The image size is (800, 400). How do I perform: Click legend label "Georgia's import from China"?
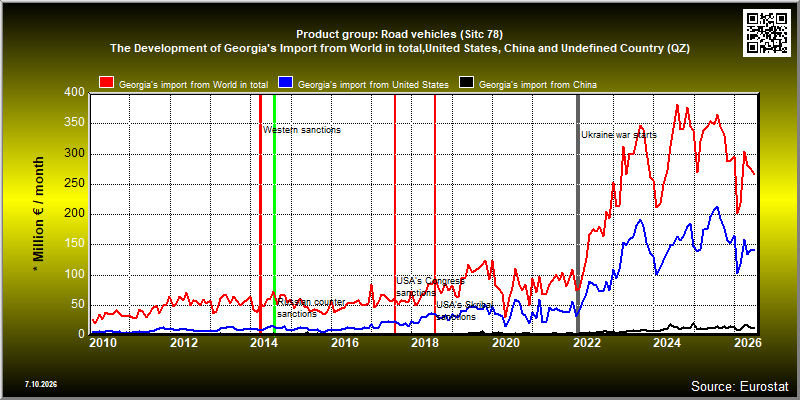point(538,85)
